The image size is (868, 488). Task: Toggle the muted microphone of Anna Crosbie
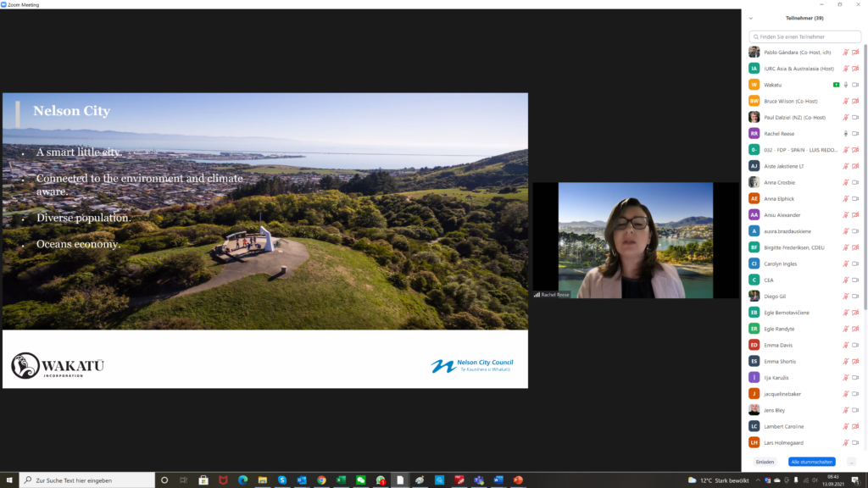pos(845,182)
